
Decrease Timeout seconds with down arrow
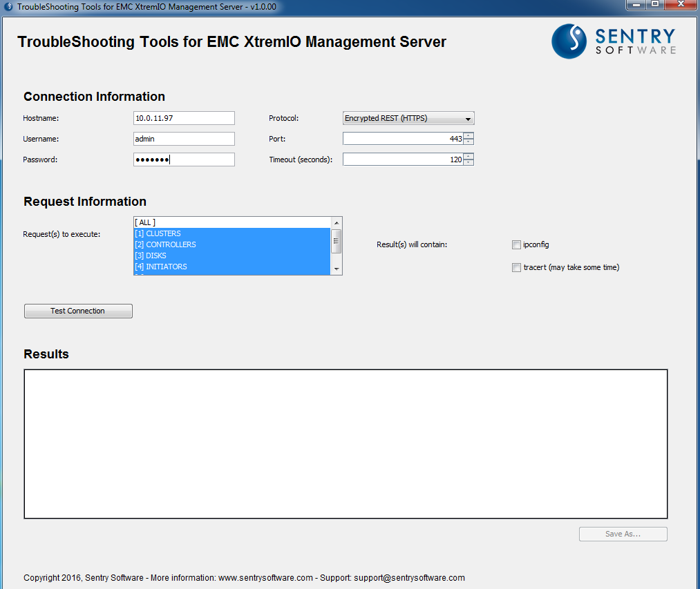pos(469,163)
